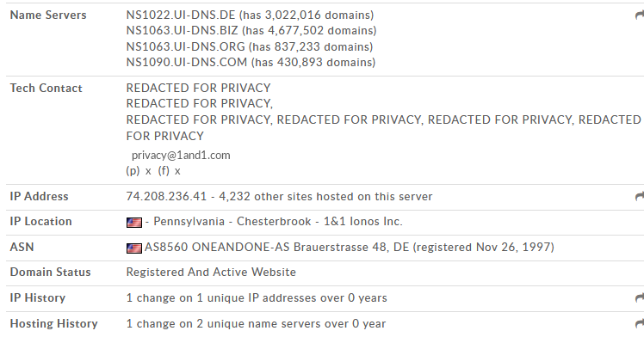Click the IP History change summary text

[257, 298]
